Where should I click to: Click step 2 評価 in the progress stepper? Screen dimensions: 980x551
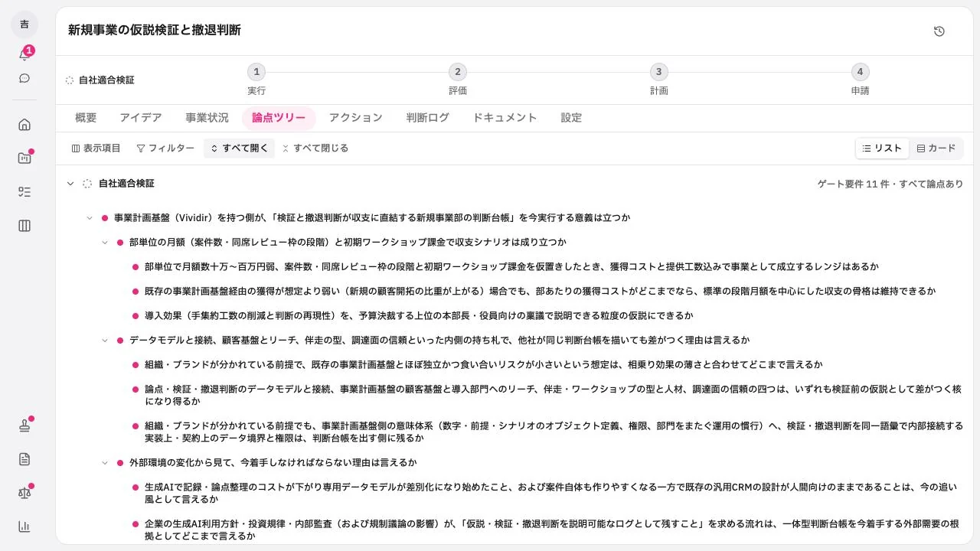click(458, 80)
